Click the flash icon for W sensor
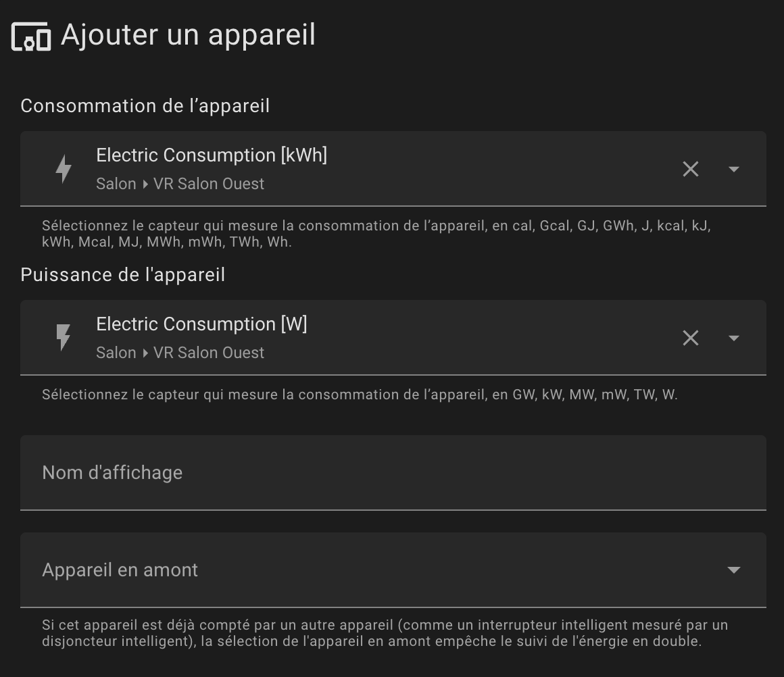This screenshot has height=677, width=784. pos(64,338)
